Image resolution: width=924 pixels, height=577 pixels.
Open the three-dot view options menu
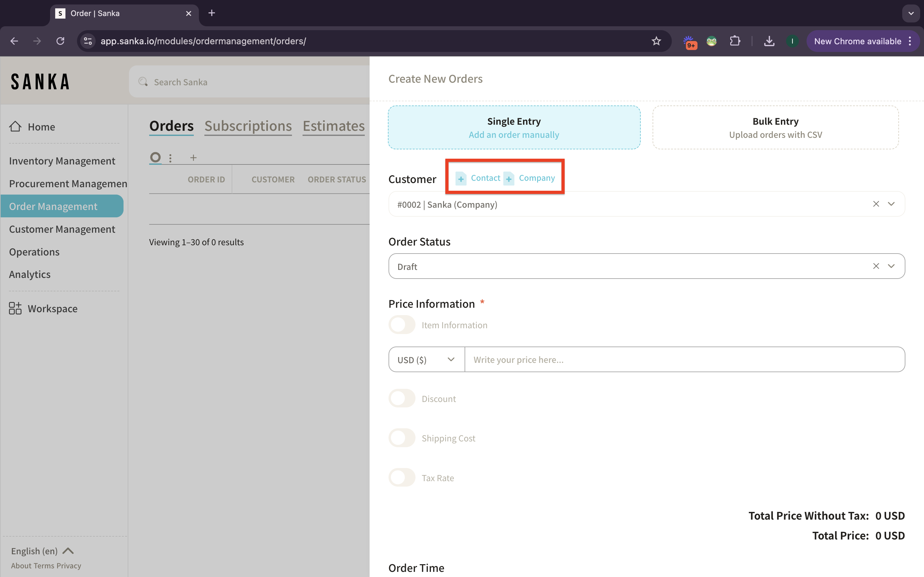pos(170,158)
